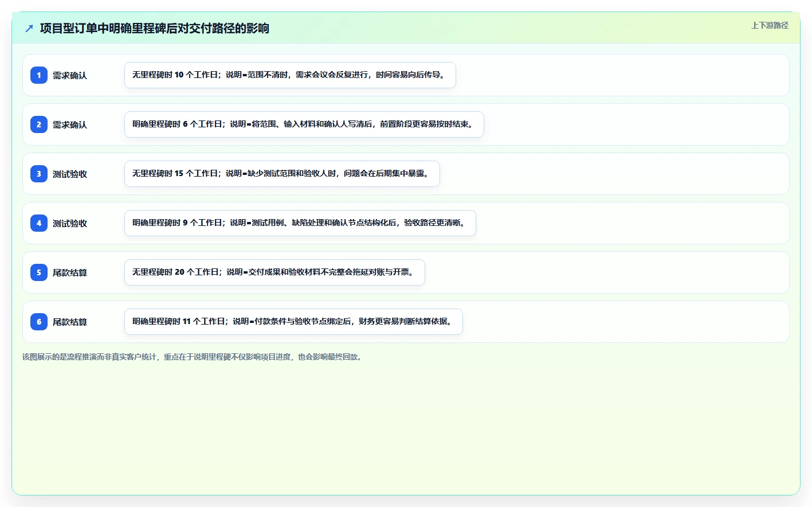Click the 明确里程碑时 9 个工作日 description box
Screen dimensions: 812x507
300,223
